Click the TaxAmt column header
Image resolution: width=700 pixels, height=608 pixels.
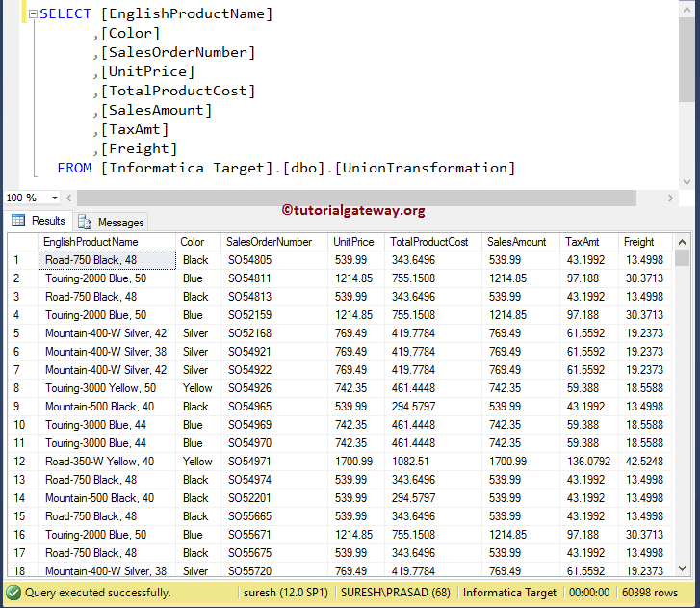[583, 242]
